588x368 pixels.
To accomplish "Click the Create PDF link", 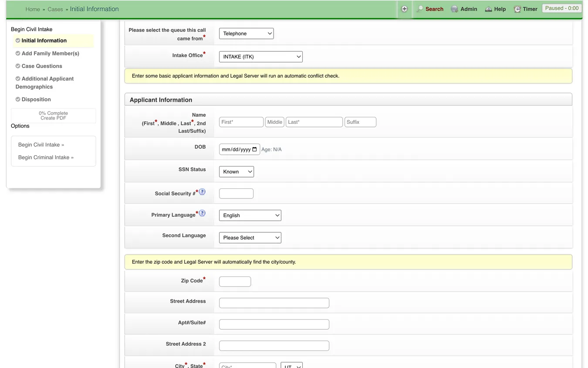I will tap(53, 118).
